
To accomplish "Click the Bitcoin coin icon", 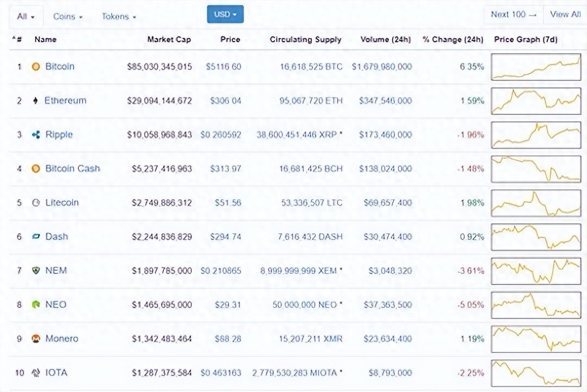I will point(36,66).
